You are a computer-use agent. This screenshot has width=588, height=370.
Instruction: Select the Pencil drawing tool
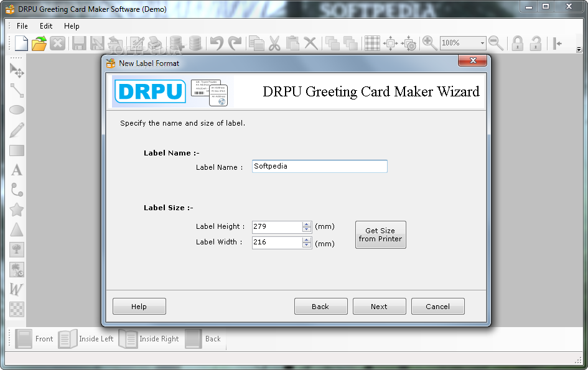[x=17, y=130]
